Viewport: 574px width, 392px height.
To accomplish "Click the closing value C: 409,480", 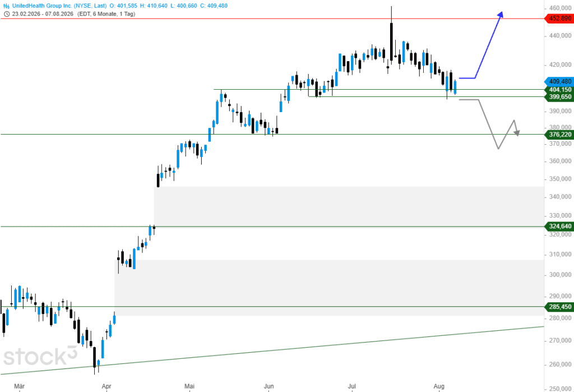I will pos(214,6).
